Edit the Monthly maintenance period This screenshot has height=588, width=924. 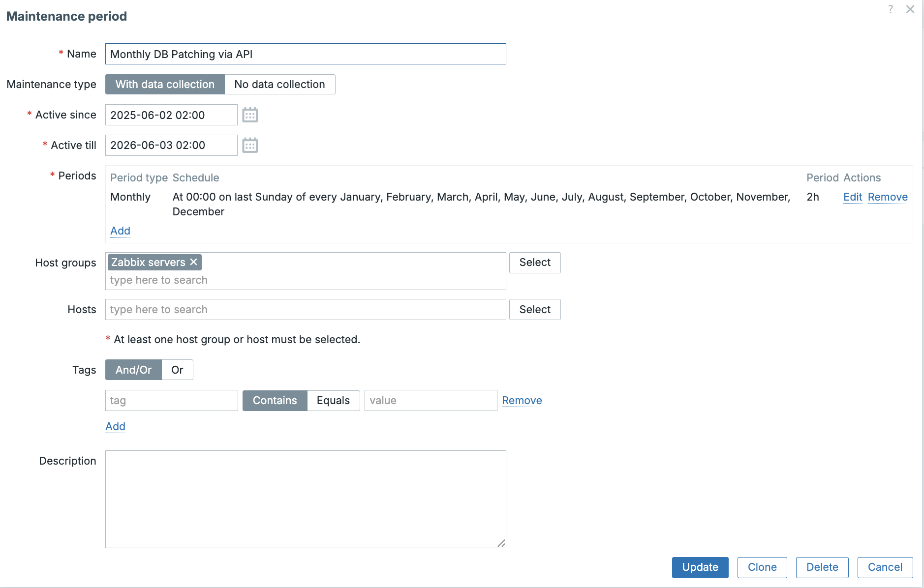(x=852, y=197)
